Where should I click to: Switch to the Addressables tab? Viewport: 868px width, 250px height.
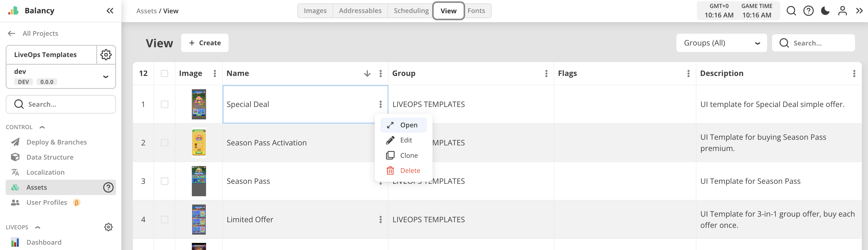360,11
